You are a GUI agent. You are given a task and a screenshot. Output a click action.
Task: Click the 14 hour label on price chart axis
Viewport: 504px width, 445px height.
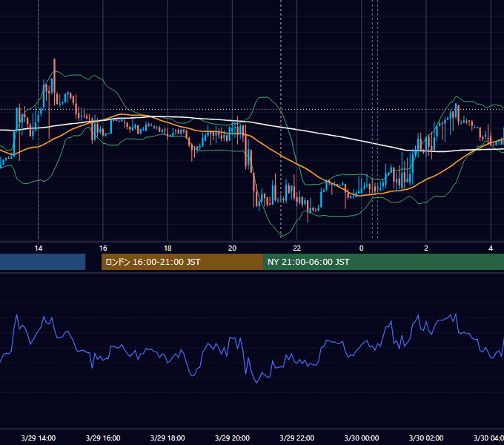tap(39, 248)
